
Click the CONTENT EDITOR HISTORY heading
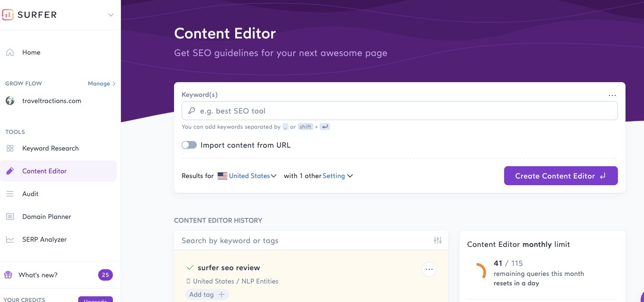218,220
